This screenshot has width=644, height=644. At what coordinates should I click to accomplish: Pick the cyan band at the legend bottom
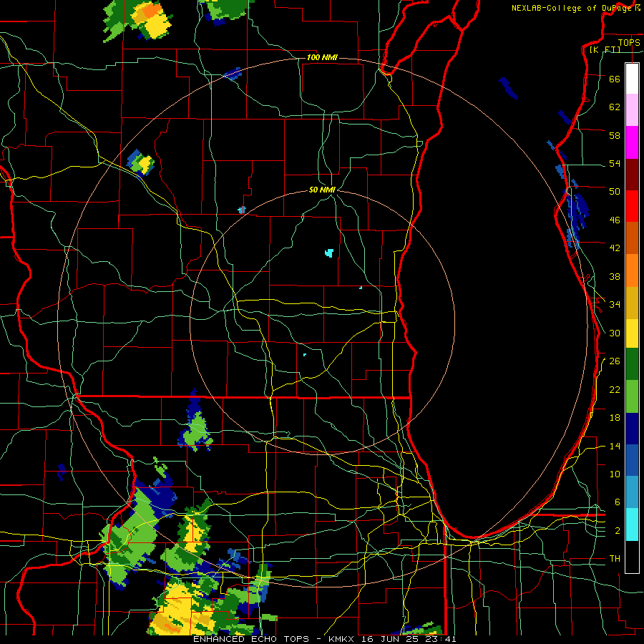(632, 525)
